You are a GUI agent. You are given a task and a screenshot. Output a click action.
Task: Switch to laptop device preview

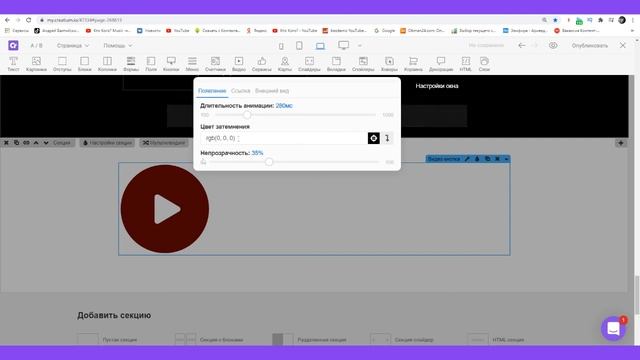[320, 46]
